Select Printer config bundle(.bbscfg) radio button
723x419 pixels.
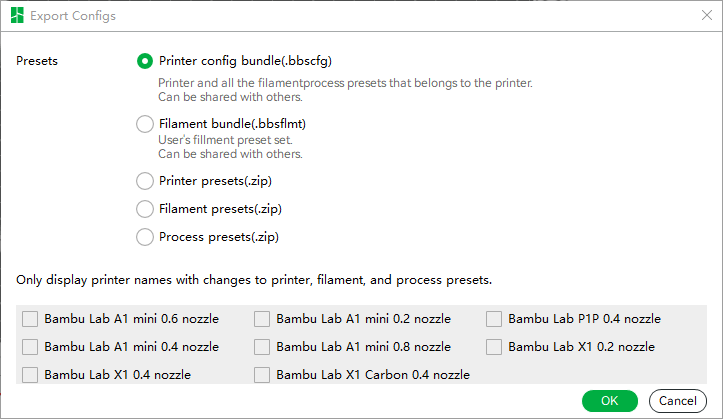[x=145, y=61]
